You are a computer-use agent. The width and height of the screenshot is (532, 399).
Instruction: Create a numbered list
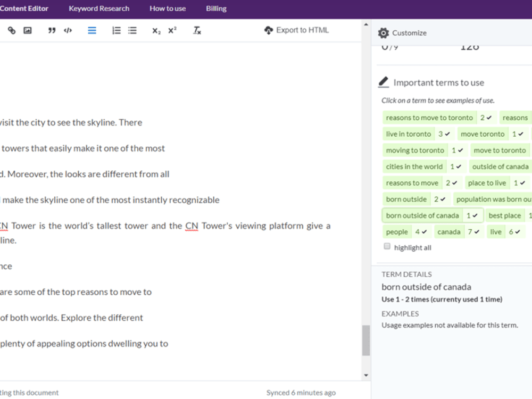tap(117, 30)
